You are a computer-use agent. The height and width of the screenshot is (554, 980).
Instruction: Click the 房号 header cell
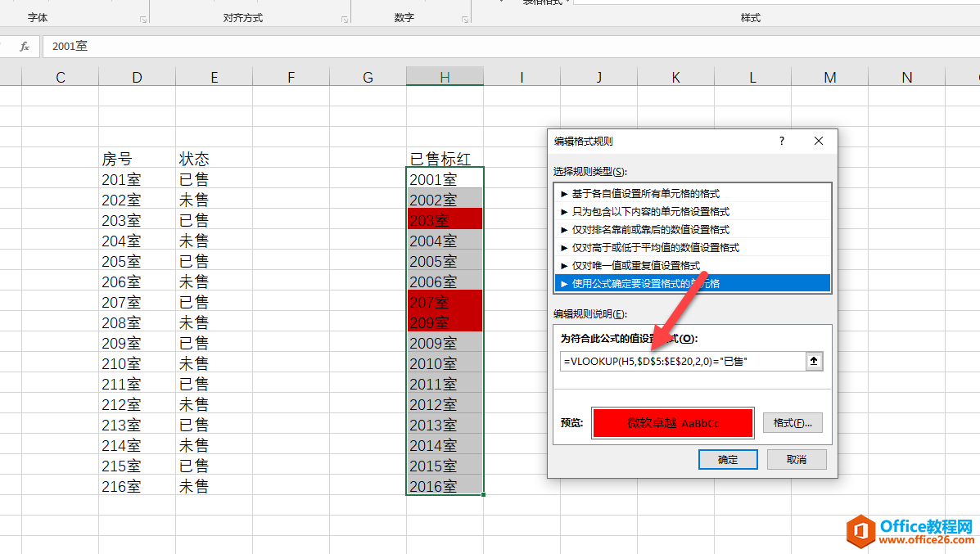pyautogui.click(x=137, y=159)
